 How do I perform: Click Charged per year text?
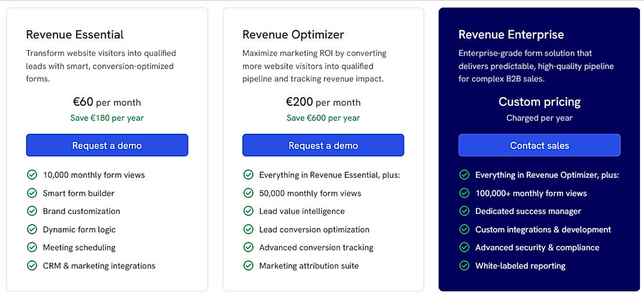click(539, 118)
